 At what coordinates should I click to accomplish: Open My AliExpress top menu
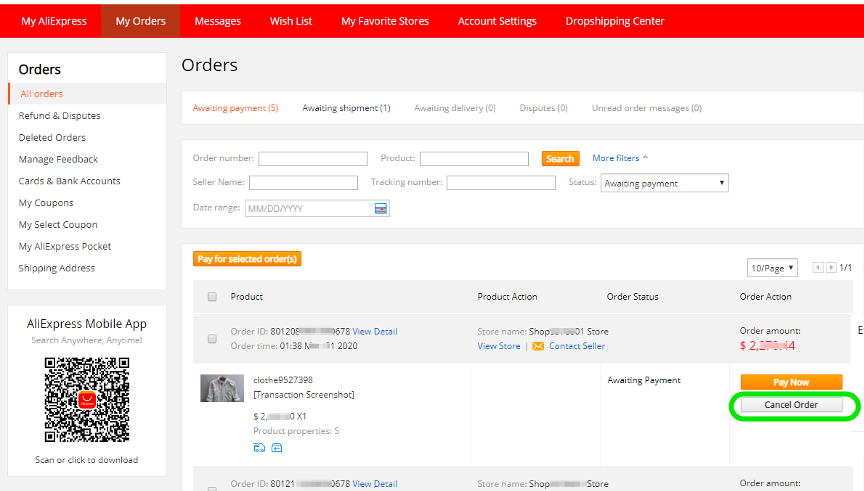pos(54,21)
